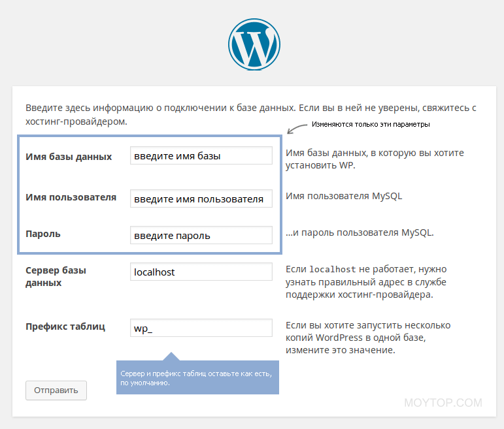Focus the database name input field
Screen dimensions: 504x429
(x=201, y=155)
